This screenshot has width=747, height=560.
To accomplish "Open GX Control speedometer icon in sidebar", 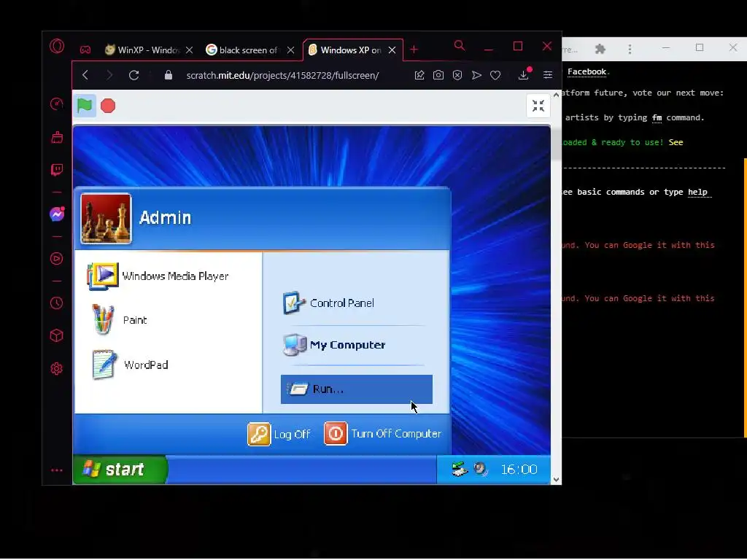I will pos(57,104).
